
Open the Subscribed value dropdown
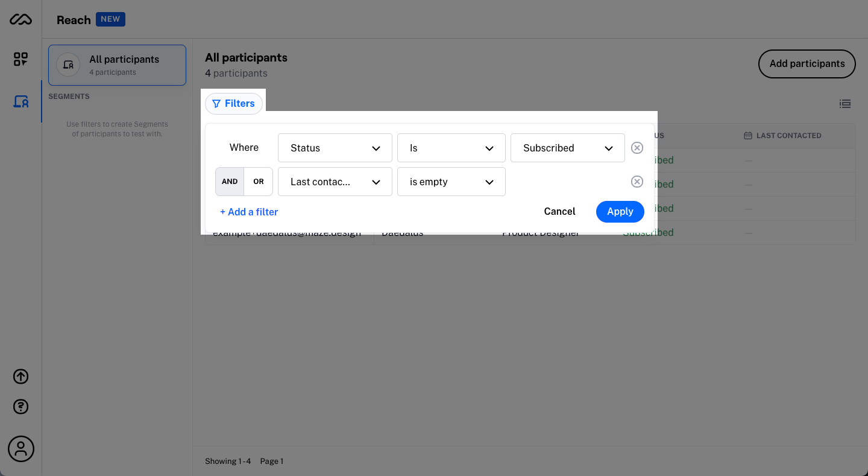567,147
